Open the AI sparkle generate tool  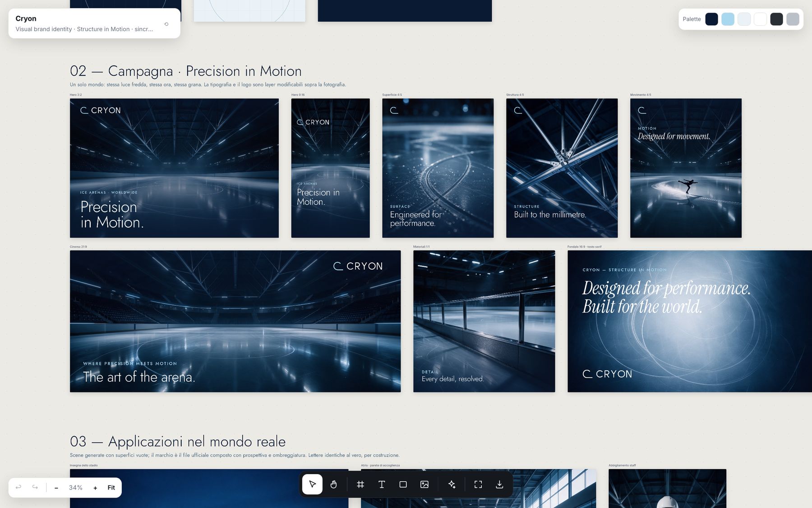tap(452, 485)
